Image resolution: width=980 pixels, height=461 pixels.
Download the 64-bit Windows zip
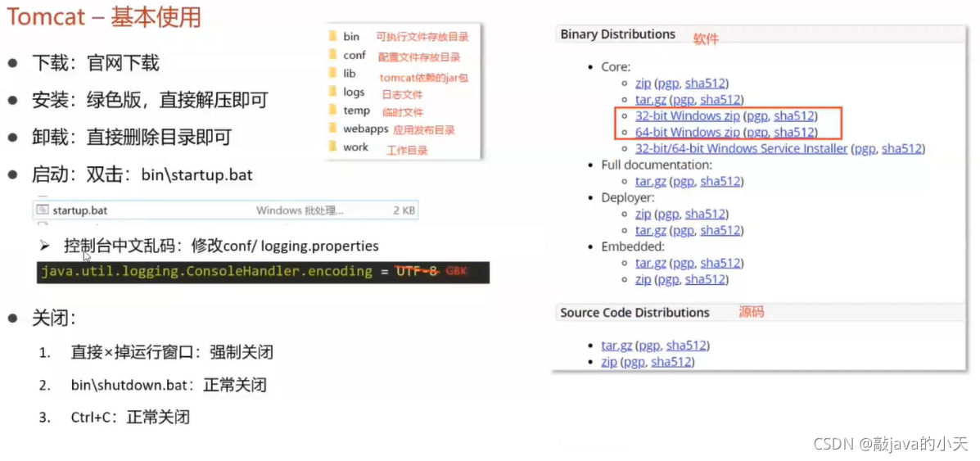pyautogui.click(x=688, y=132)
